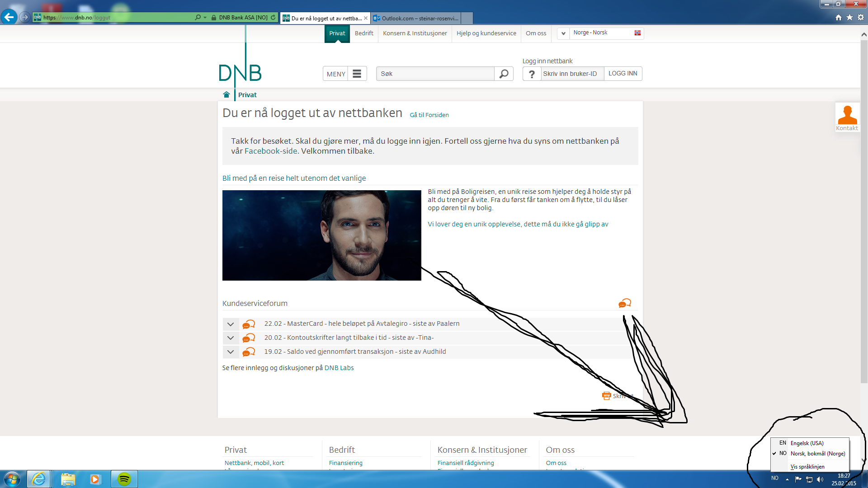Viewport: 868px width, 488px height.
Task: Click the speech bubble icon of the MasterCard post
Action: tap(249, 324)
